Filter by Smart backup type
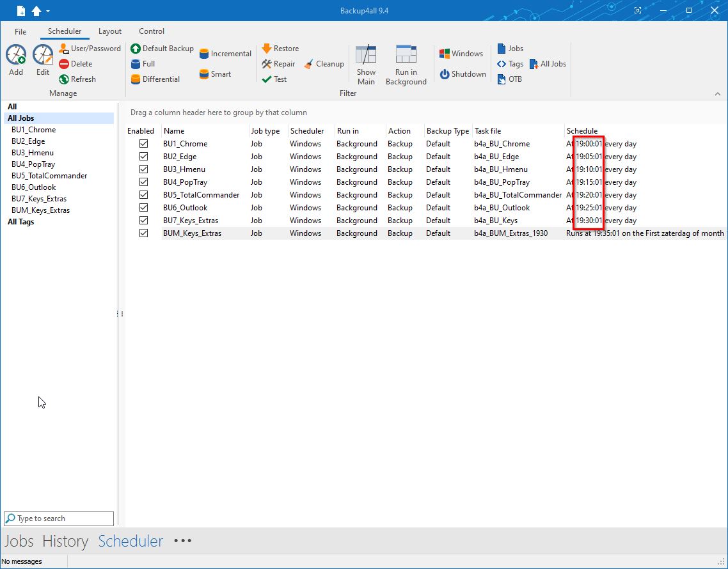This screenshot has width=728, height=569. click(215, 74)
